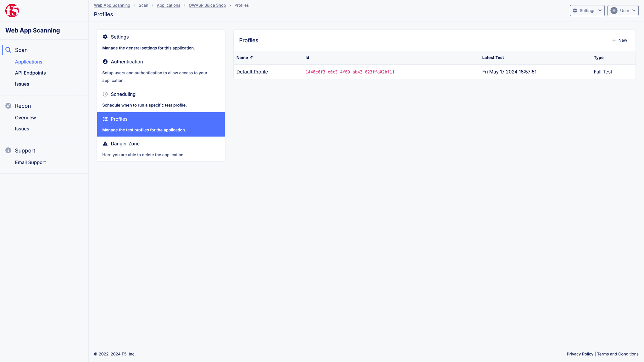This screenshot has height=362, width=644.
Task: Navigate to OWASP Juice Shop breadcrumb
Action: (207, 5)
